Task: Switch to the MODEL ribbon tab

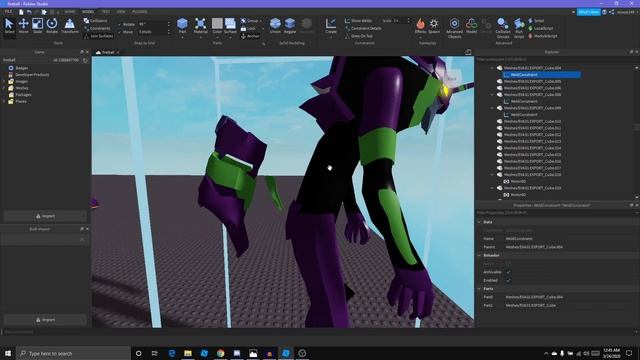Action: (x=88, y=12)
